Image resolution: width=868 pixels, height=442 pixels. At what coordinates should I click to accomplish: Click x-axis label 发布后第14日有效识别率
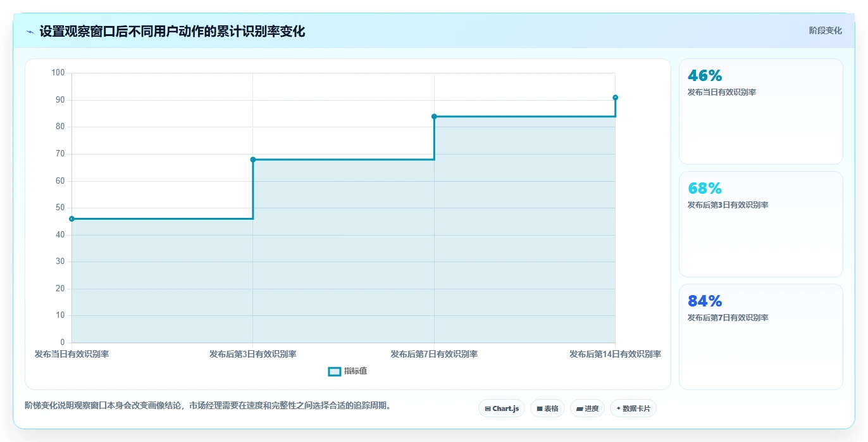tap(615, 355)
